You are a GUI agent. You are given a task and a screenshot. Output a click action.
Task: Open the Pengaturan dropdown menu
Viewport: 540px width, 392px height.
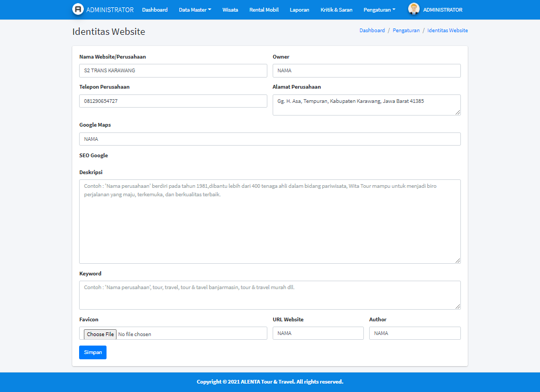379,10
